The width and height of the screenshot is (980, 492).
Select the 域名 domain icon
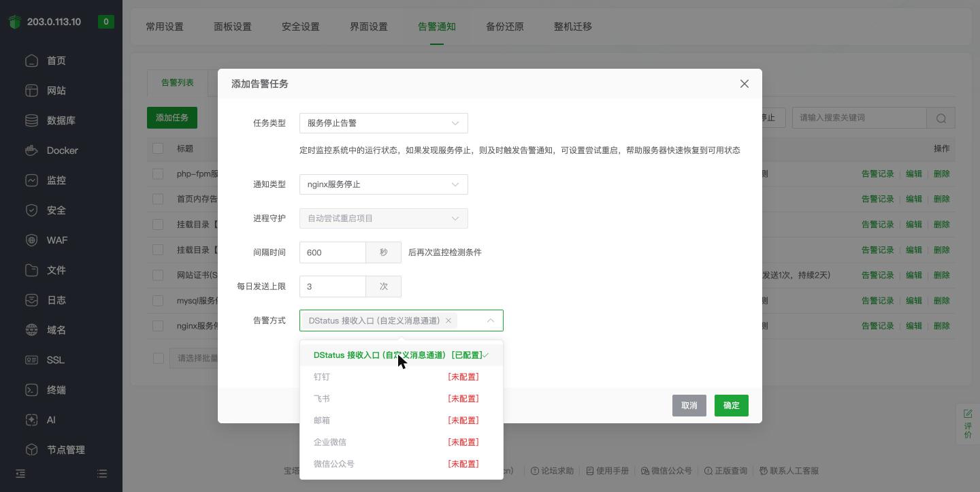click(x=31, y=330)
